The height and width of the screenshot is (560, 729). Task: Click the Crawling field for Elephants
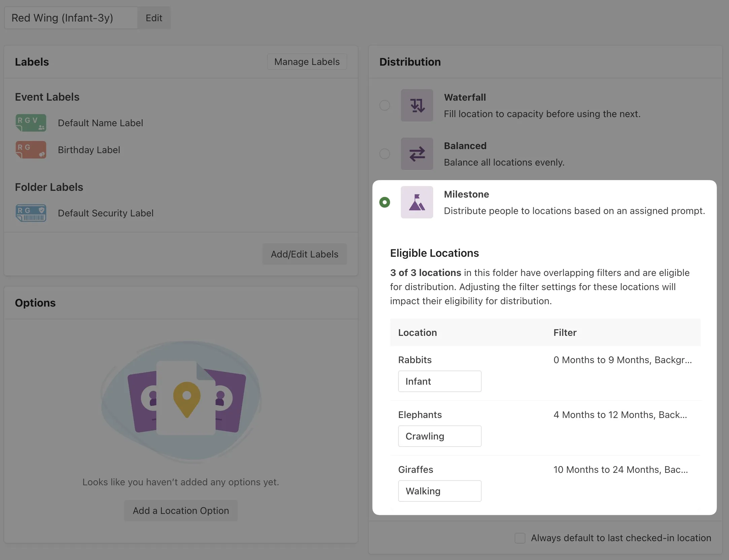point(440,436)
